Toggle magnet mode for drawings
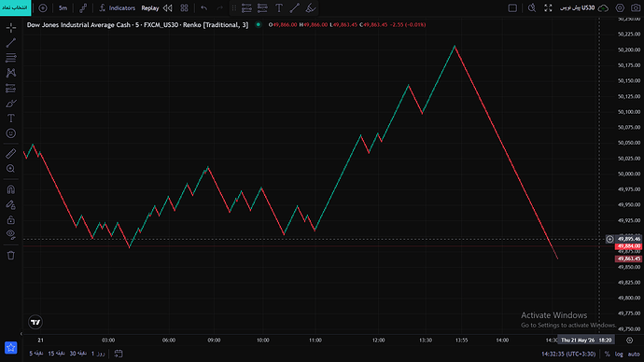Viewport: 644px width, 362px height. pyautogui.click(x=11, y=189)
